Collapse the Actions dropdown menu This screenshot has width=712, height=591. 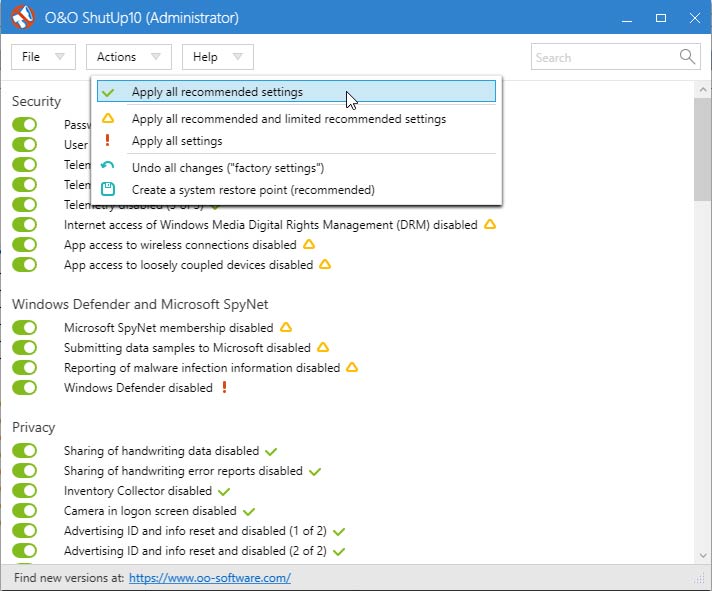click(129, 57)
